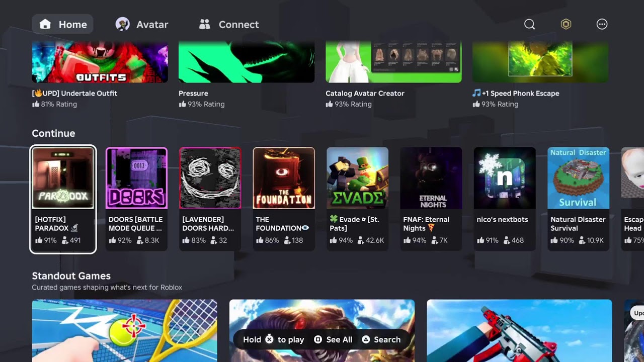Click the PARADOX 491 players count
This screenshot has width=644, height=362.
click(x=71, y=240)
